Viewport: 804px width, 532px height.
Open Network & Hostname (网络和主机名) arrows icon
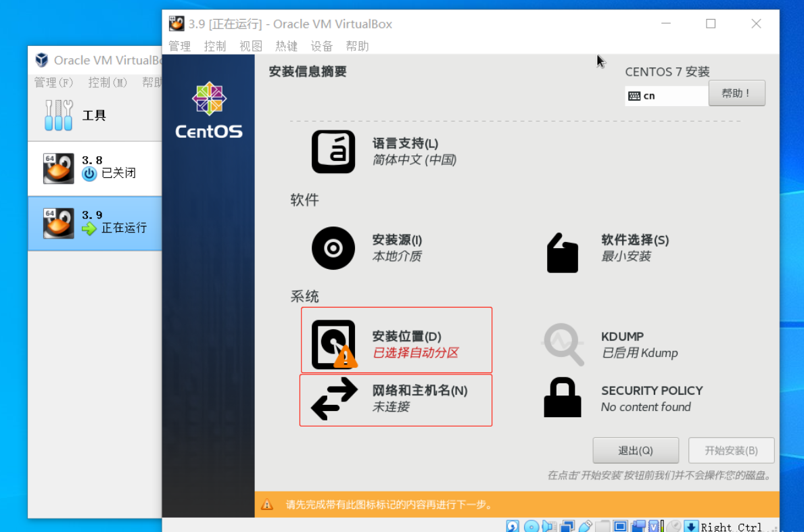click(x=334, y=399)
